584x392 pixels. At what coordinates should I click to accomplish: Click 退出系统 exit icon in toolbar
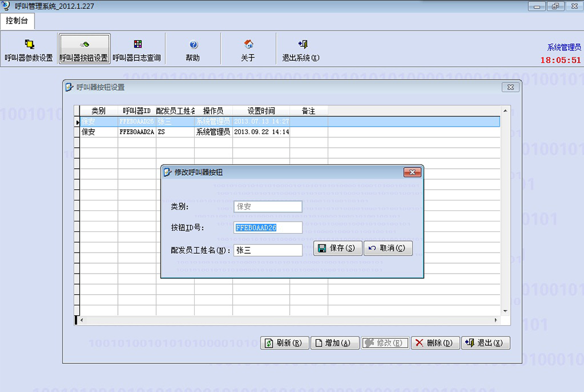pyautogui.click(x=301, y=50)
